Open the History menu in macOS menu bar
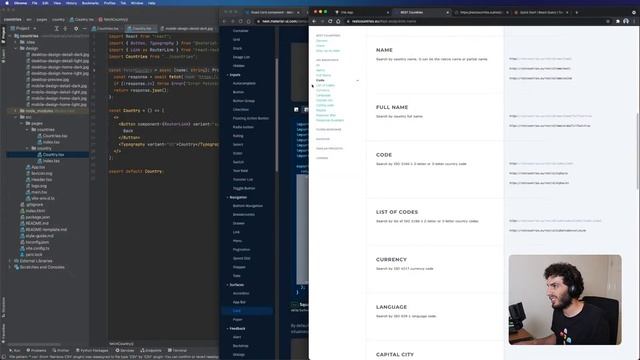This screenshot has height=360, width=640. [x=71, y=3]
